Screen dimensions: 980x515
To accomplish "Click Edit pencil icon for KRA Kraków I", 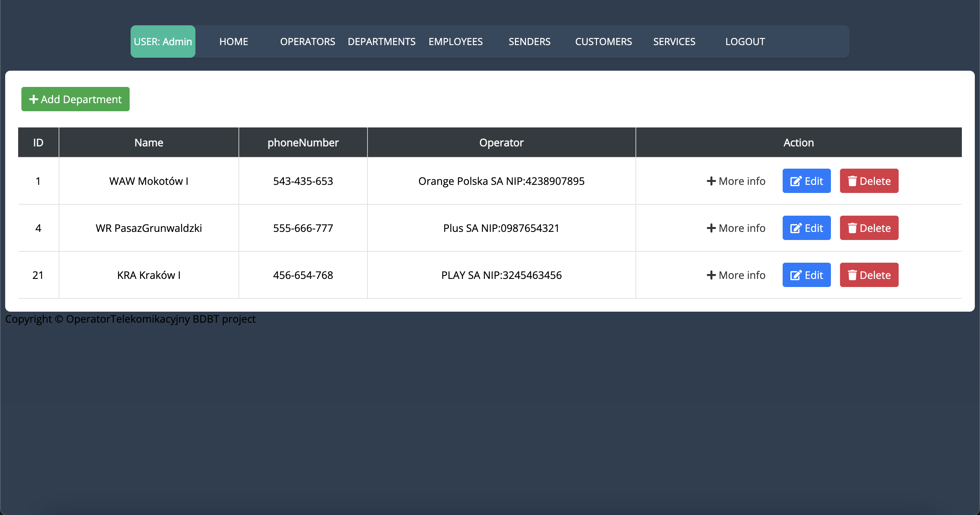I will click(796, 275).
